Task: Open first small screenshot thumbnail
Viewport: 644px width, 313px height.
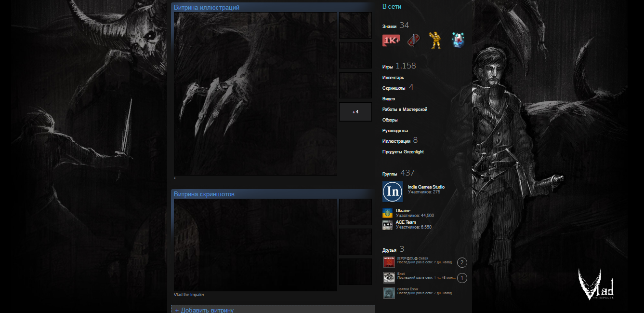Action: point(355,212)
